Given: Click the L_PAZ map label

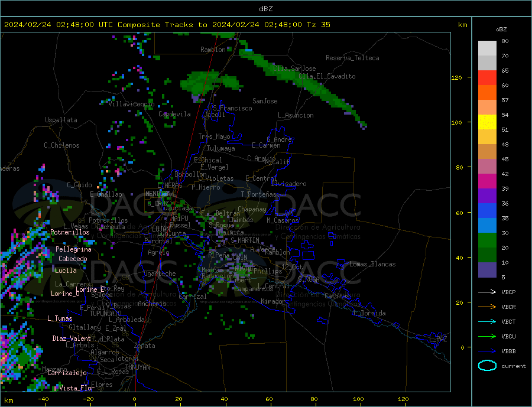Looking at the screenshot, I should [438, 339].
